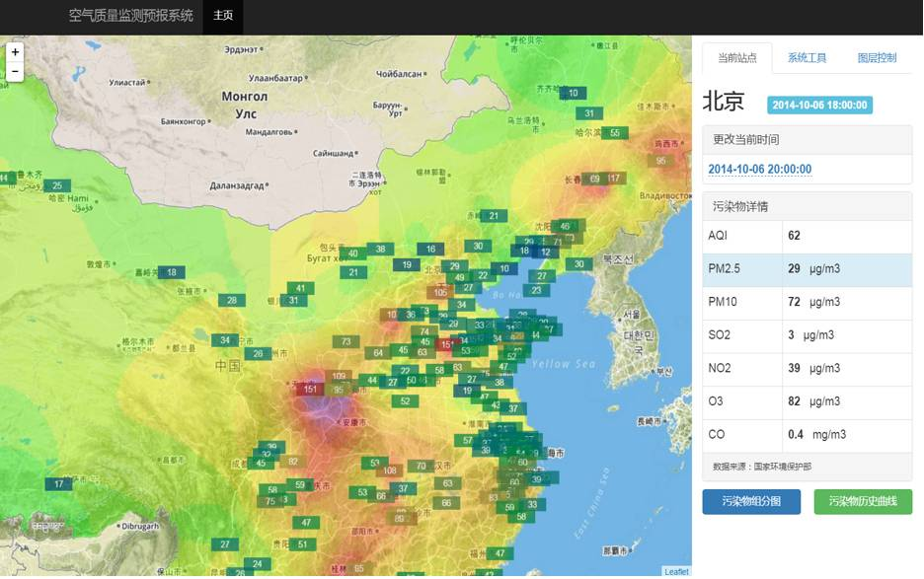Select the NO2 pollutant row
The width and height of the screenshot is (924, 579).
[x=807, y=368]
